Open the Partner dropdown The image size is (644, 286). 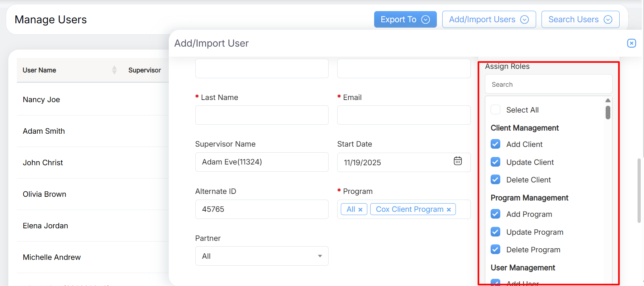tap(262, 256)
